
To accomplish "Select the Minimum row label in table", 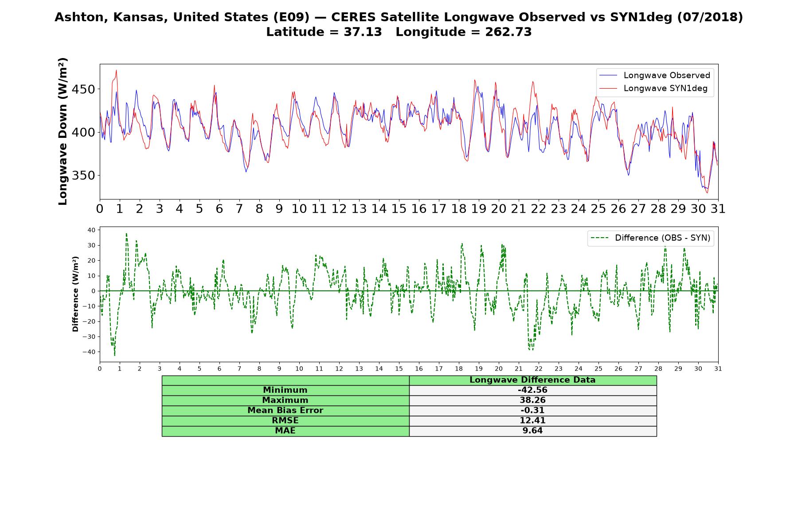I will (x=285, y=390).
